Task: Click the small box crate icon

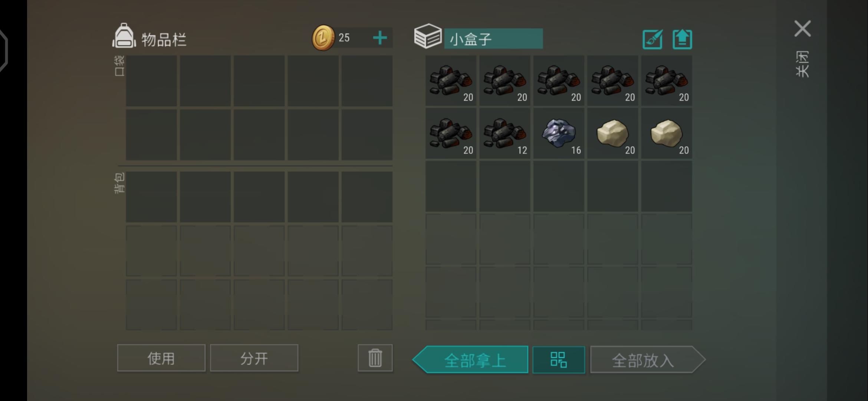Action: (x=428, y=36)
